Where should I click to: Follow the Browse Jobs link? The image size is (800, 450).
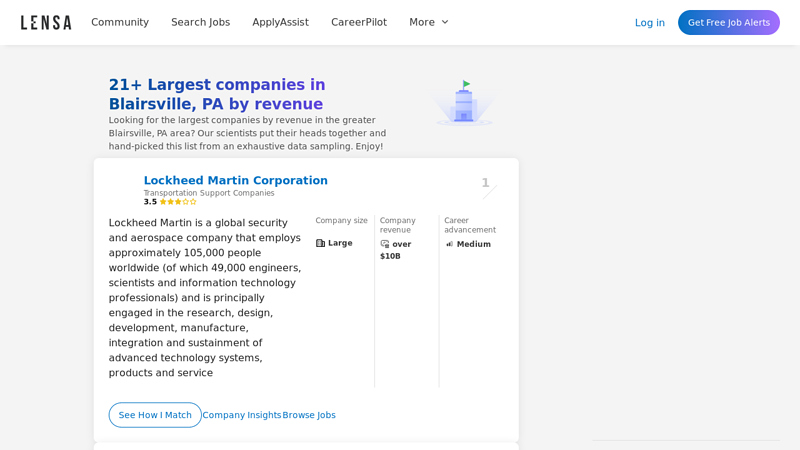(x=309, y=415)
